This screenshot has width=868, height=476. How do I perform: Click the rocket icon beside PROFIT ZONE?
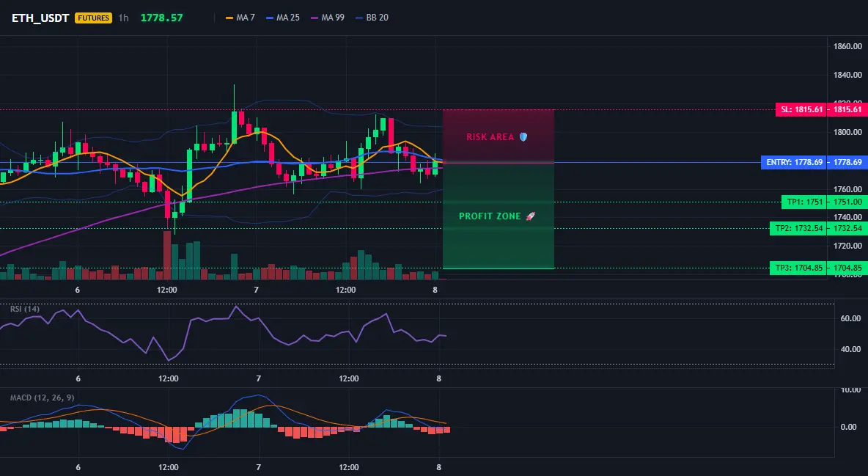pos(530,216)
